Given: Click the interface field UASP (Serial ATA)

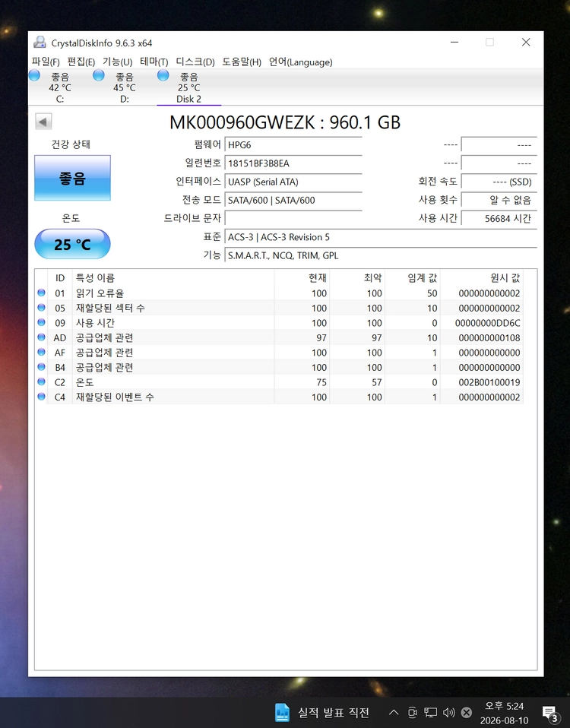Looking at the screenshot, I should pos(293,182).
